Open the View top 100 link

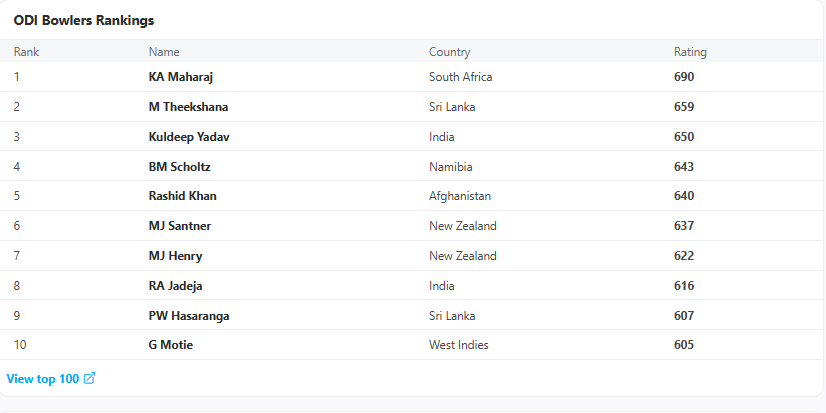(x=43, y=379)
